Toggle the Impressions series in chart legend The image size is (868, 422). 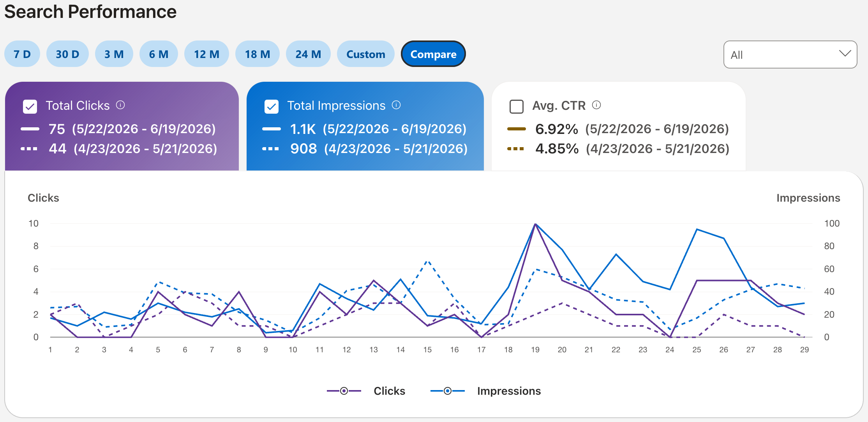(x=486, y=391)
